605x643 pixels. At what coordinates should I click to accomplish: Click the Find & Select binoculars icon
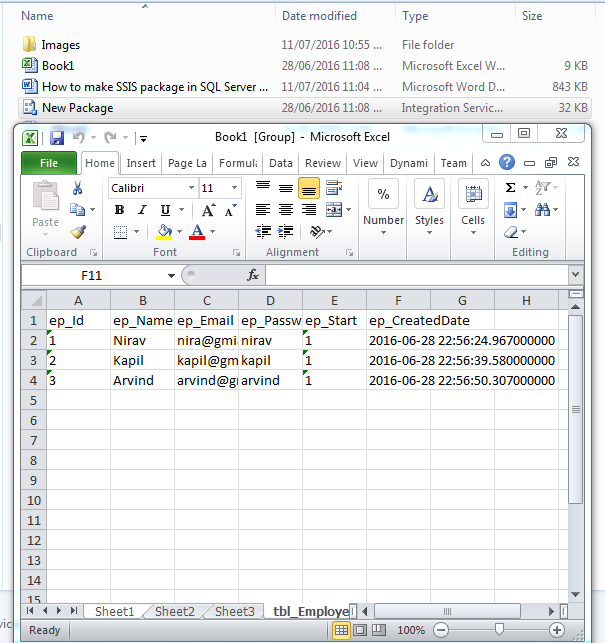click(542, 210)
